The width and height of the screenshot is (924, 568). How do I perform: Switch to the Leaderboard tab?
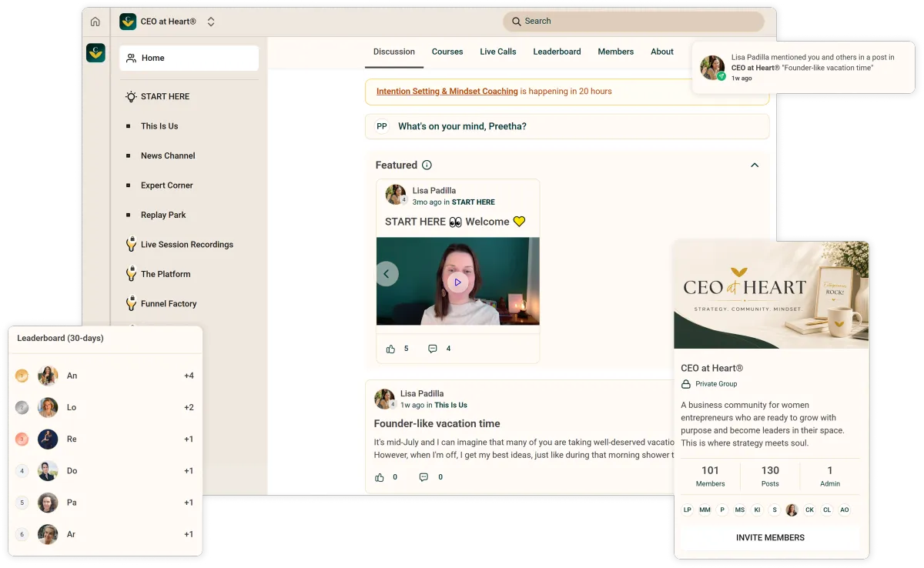[557, 52]
